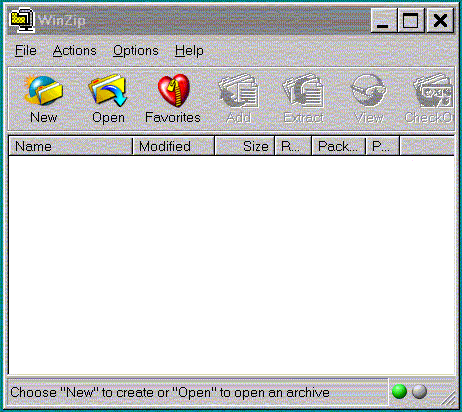The height and width of the screenshot is (412, 462).
Task: Click the CheckOut toolbar icon
Action: tap(433, 91)
